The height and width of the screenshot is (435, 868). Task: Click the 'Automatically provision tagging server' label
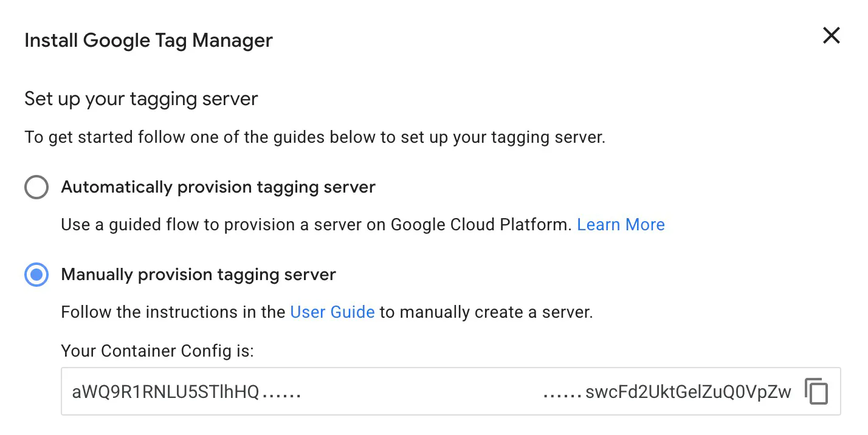tap(218, 187)
